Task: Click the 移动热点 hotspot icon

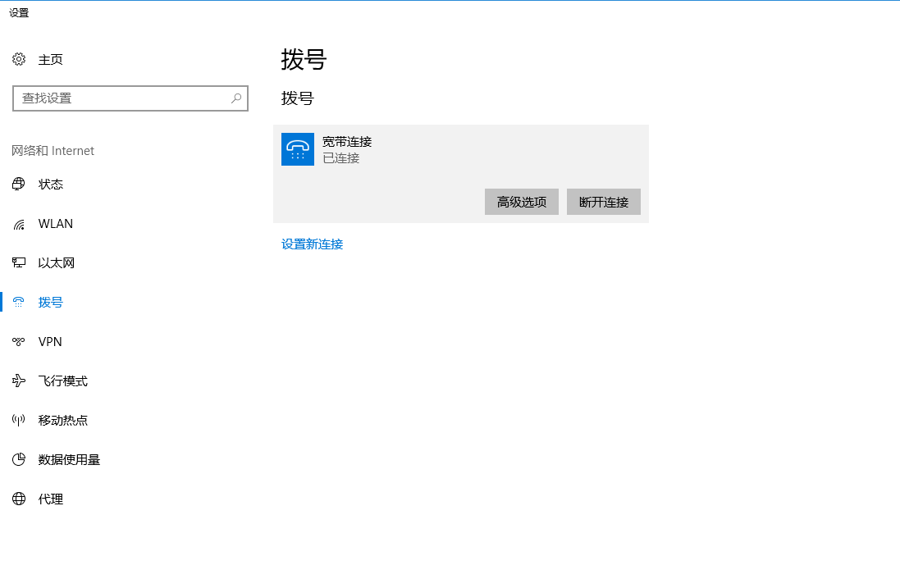Action: pos(19,420)
